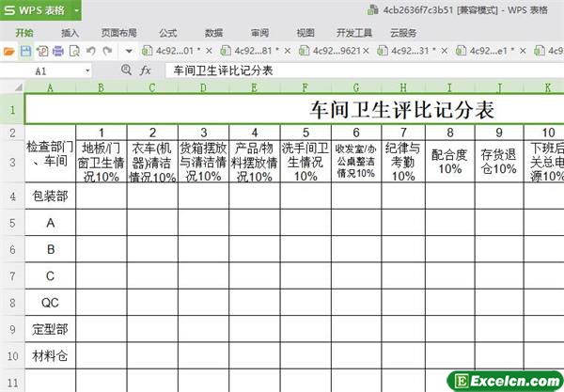
Task: Open the 视图 ribbon tab
Action: tap(305, 33)
